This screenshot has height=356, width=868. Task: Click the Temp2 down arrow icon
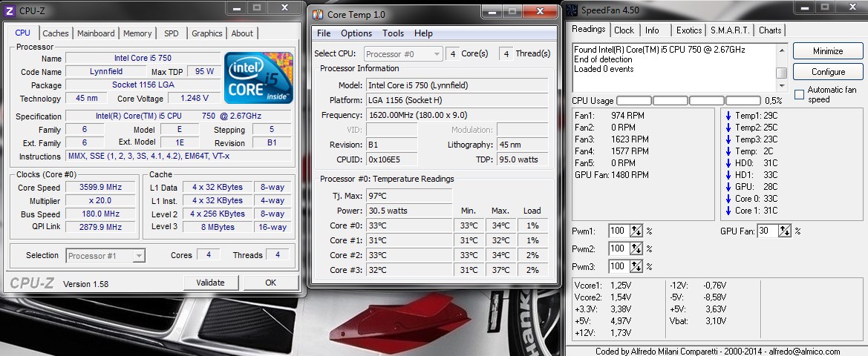(x=728, y=128)
